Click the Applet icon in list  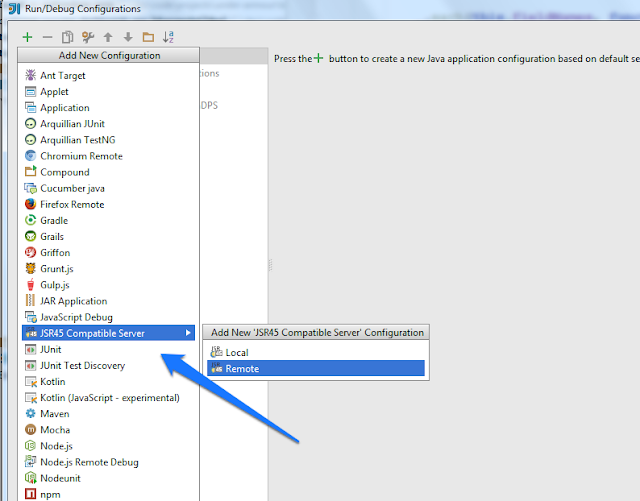(x=31, y=91)
